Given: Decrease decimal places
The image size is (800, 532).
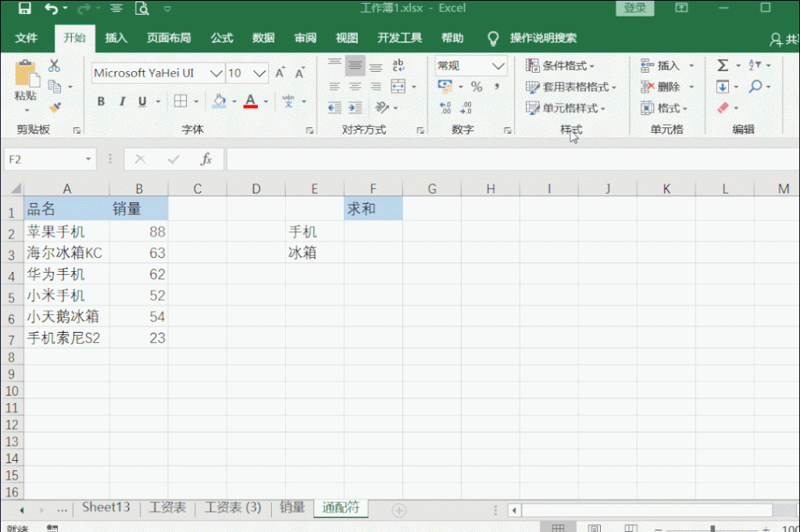Looking at the screenshot, I should [x=466, y=108].
